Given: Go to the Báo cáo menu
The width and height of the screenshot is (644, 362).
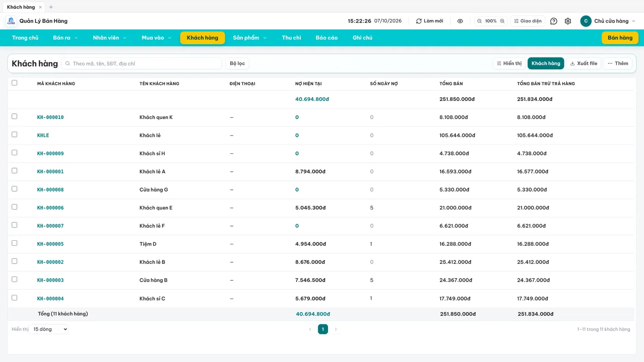Looking at the screenshot, I should 327,38.
